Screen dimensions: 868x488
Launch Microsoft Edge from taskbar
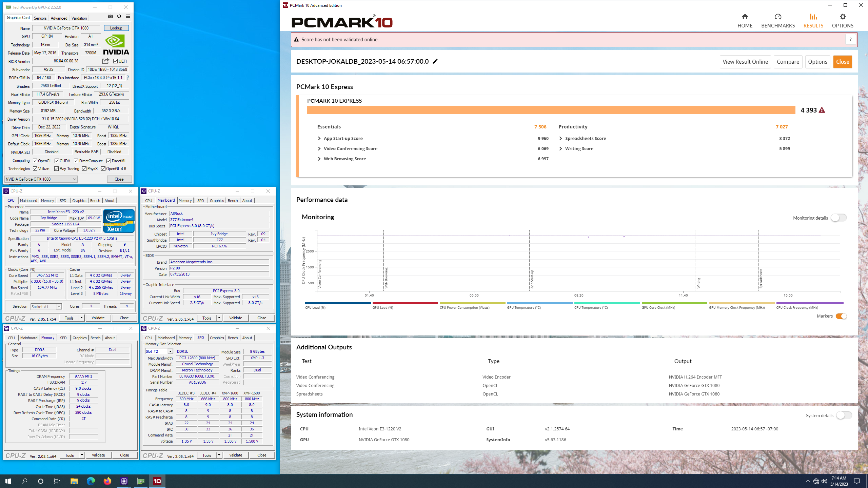click(91, 481)
